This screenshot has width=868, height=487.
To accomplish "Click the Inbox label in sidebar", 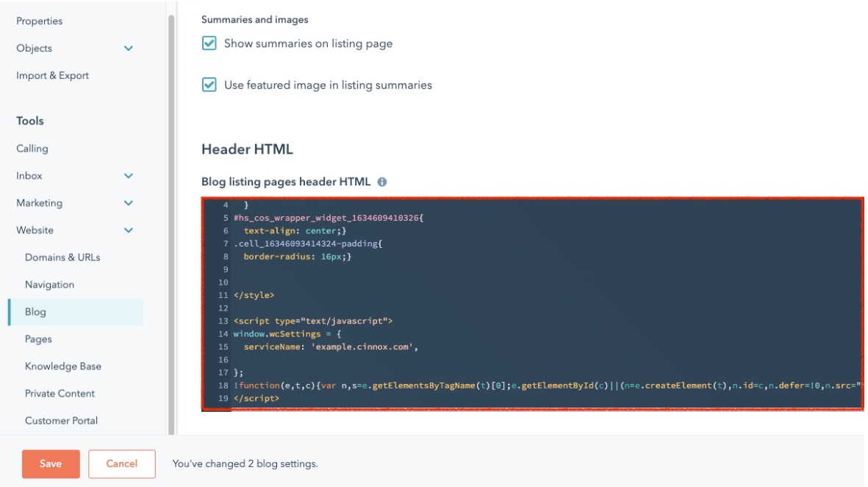I will tap(29, 176).
